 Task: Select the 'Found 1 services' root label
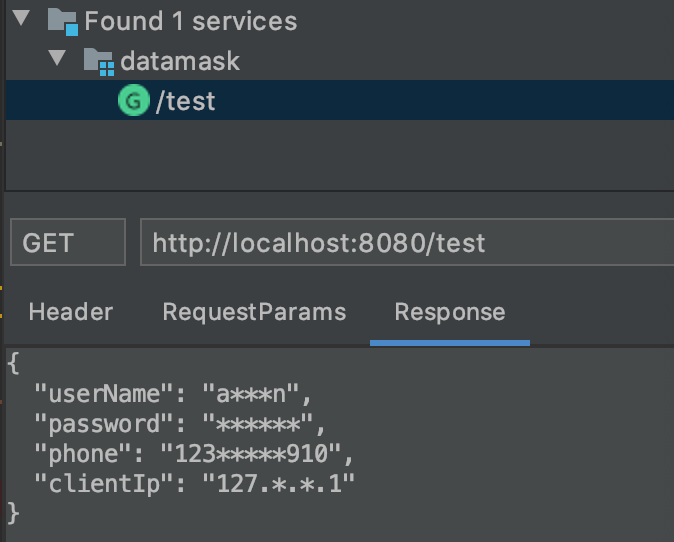190,21
